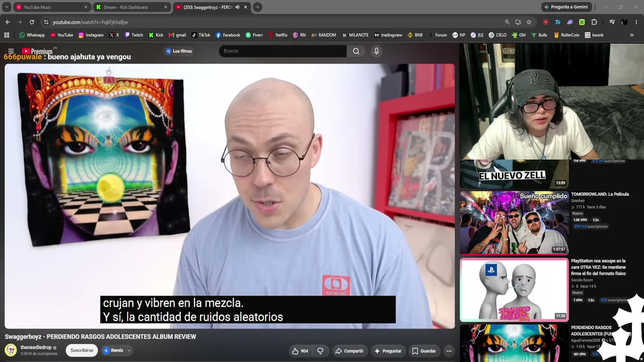Open the Chrome three-dot menu
Screen dimensions: 644x362
tap(636, 22)
